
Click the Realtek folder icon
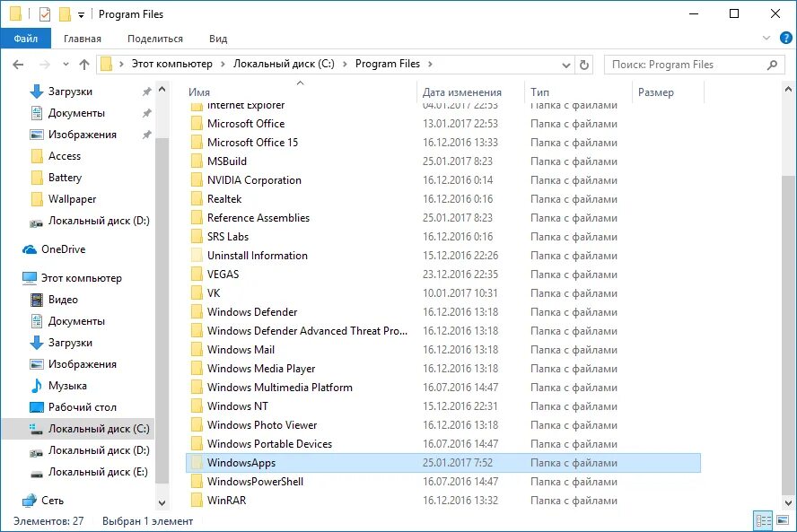(x=197, y=198)
